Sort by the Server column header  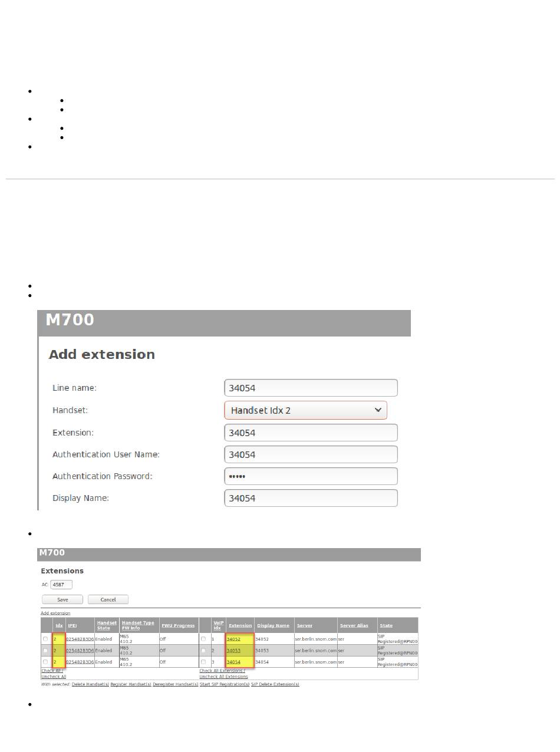(x=305, y=625)
